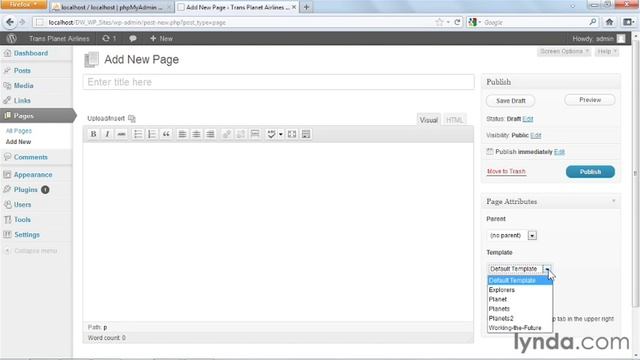Select Planets2 template option
Viewport: 640px width, 360px height.
pyautogui.click(x=520, y=318)
